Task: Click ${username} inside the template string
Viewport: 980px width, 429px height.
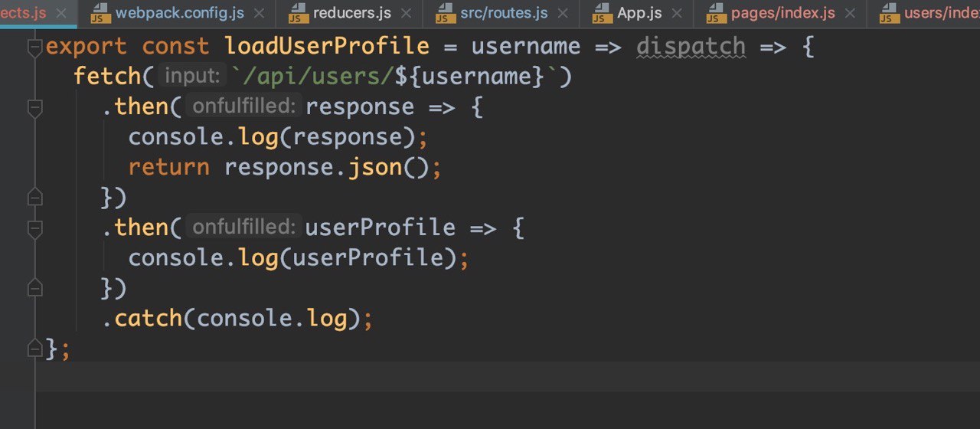Action: (478, 77)
